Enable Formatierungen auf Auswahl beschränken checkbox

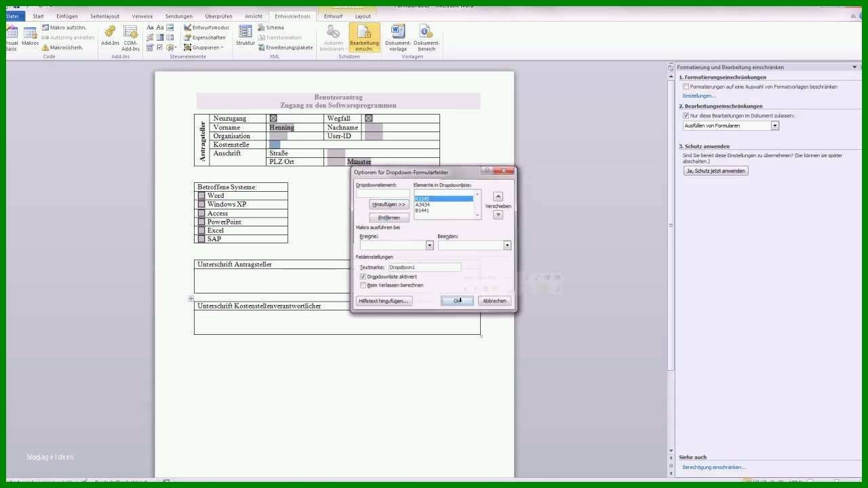(686, 87)
